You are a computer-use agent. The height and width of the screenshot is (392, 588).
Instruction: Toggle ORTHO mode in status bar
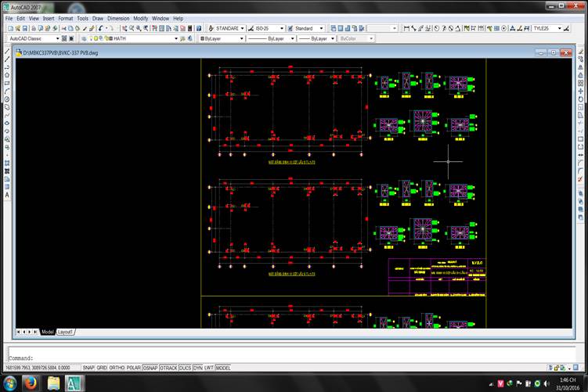pos(116,367)
